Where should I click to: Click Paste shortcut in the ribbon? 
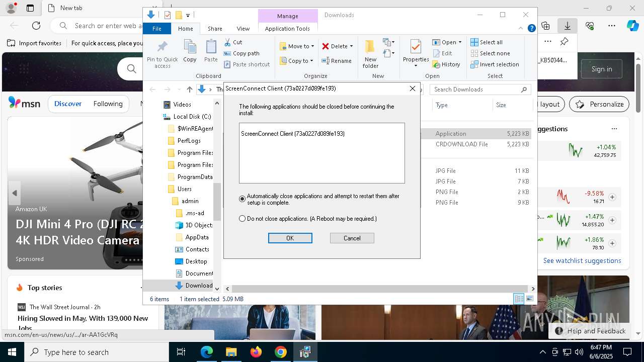(x=247, y=64)
